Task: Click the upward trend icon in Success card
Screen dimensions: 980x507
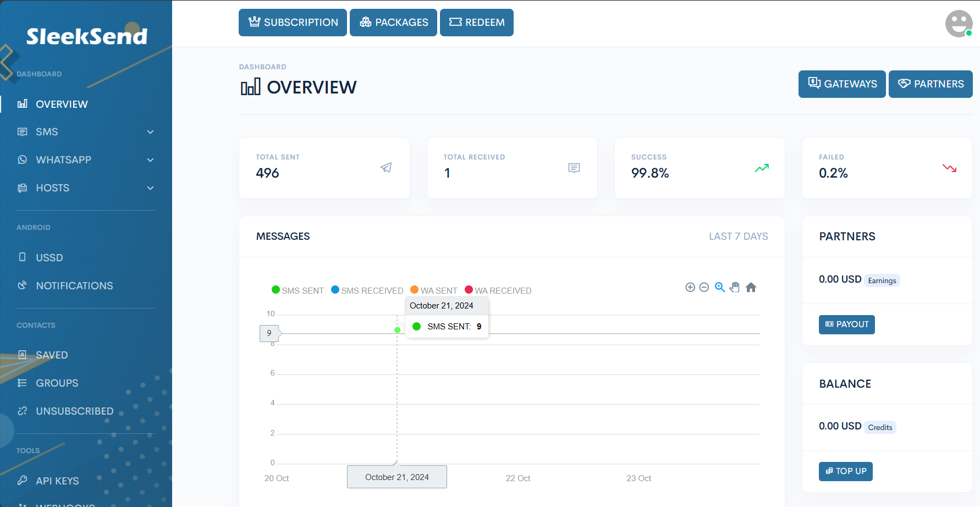Action: click(x=762, y=168)
